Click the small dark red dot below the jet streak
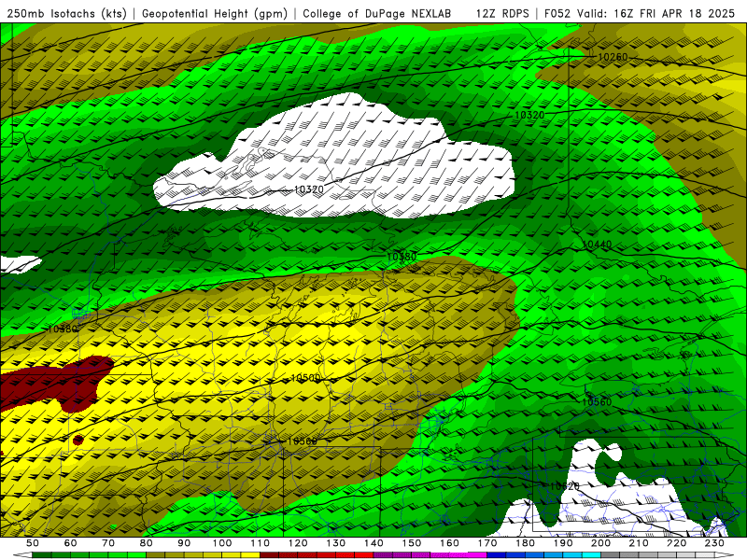 (78, 440)
